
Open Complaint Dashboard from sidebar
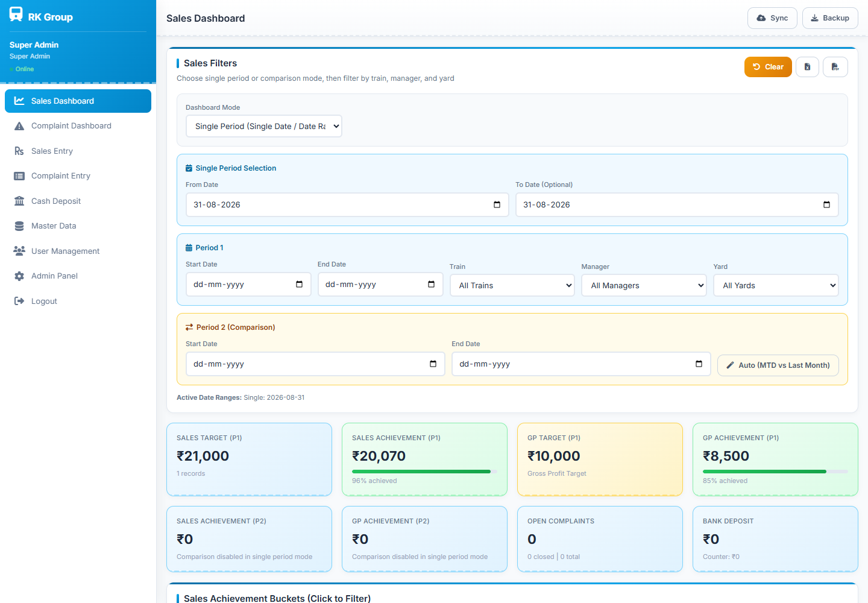tap(78, 126)
